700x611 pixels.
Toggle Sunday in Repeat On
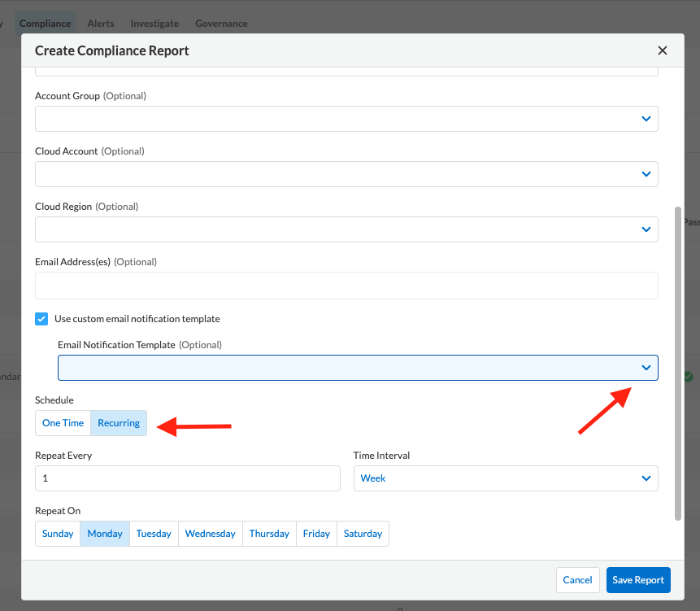[x=58, y=534]
